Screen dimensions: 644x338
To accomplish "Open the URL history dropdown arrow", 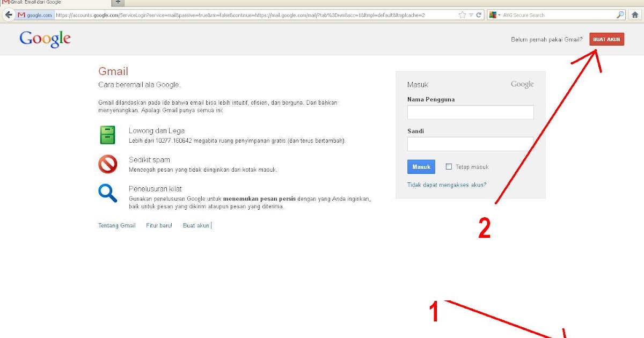I will (471, 15).
